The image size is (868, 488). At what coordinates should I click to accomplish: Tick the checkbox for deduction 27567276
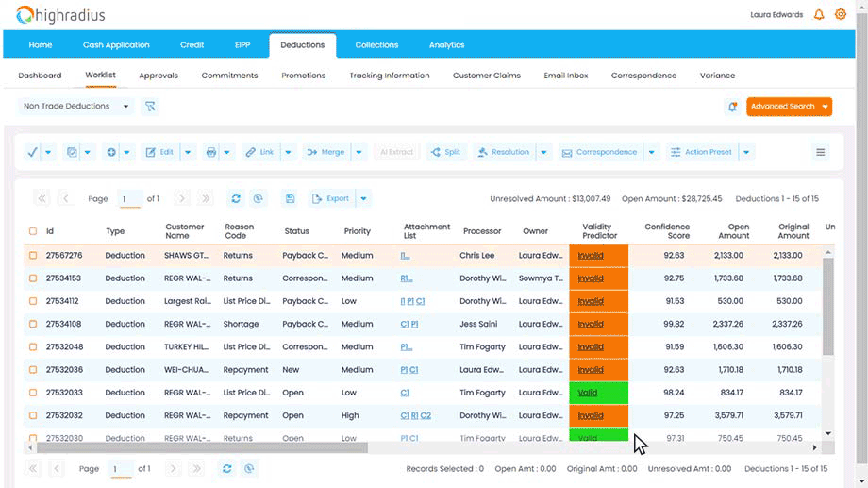(33, 256)
